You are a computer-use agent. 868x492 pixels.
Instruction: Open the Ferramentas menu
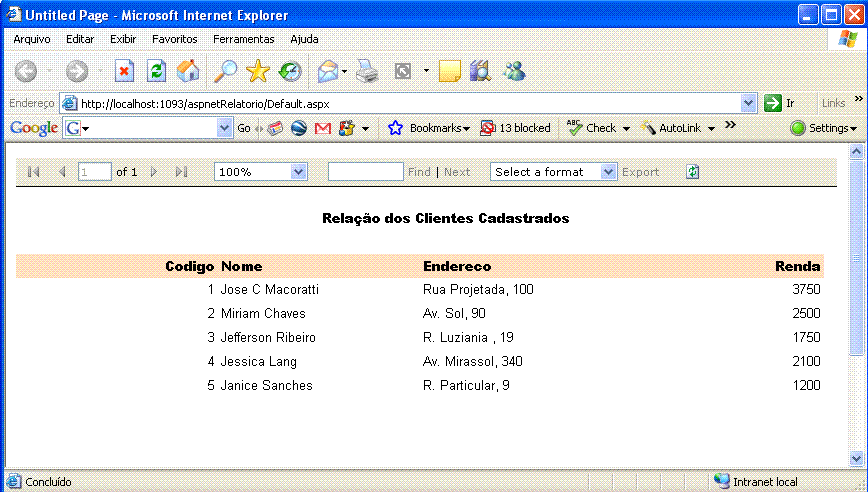click(244, 39)
